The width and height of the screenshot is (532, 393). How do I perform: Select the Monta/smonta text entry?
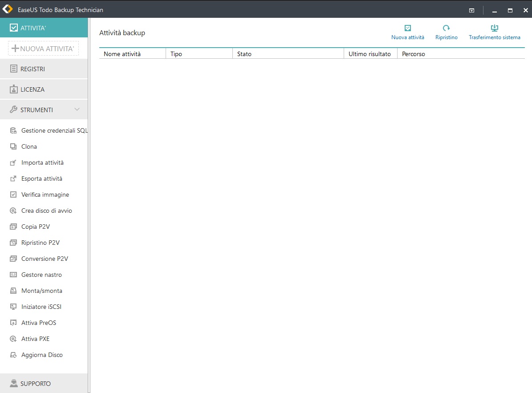[x=42, y=291]
